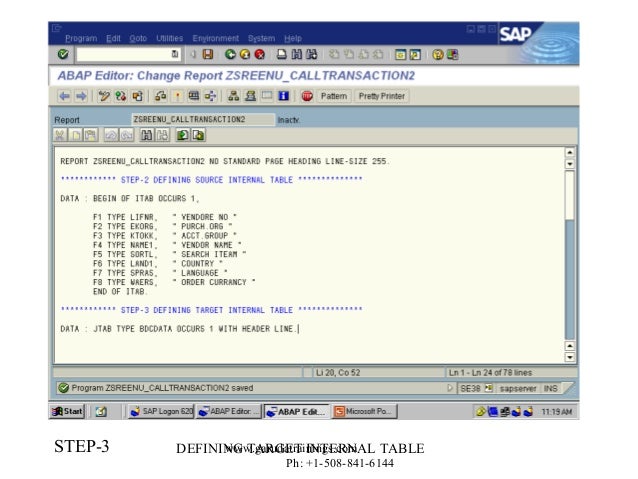
Task: Click the Other Object icon
Action: click(x=137, y=96)
